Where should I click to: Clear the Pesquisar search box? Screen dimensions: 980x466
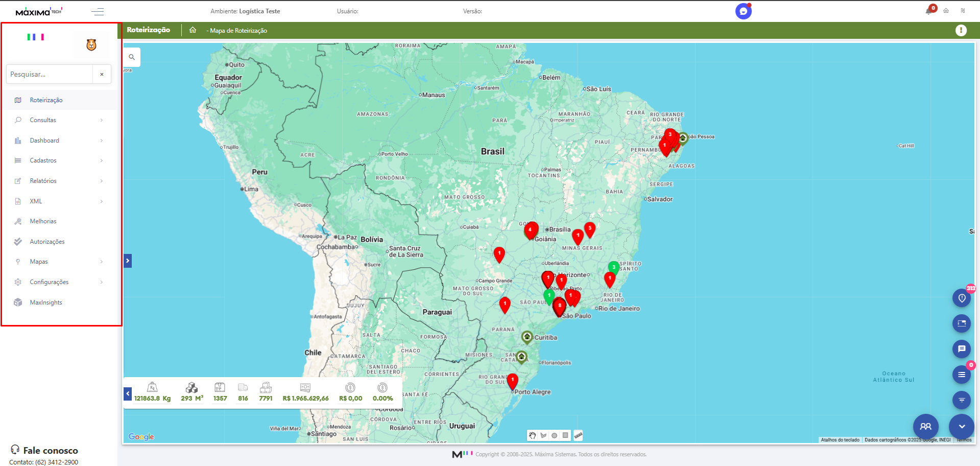102,74
